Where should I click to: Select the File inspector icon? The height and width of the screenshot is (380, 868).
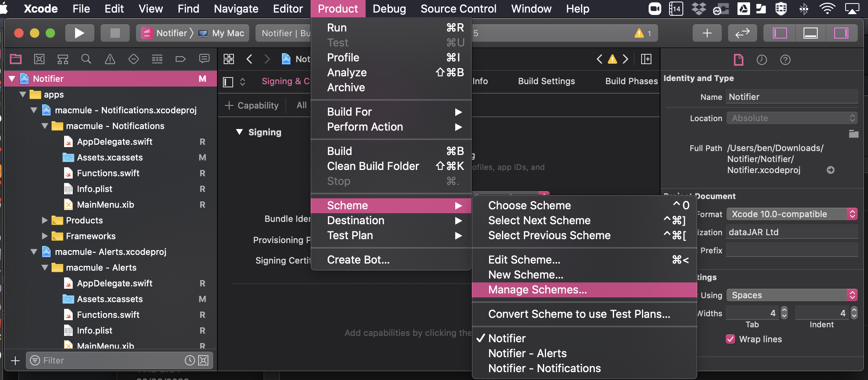(x=739, y=60)
